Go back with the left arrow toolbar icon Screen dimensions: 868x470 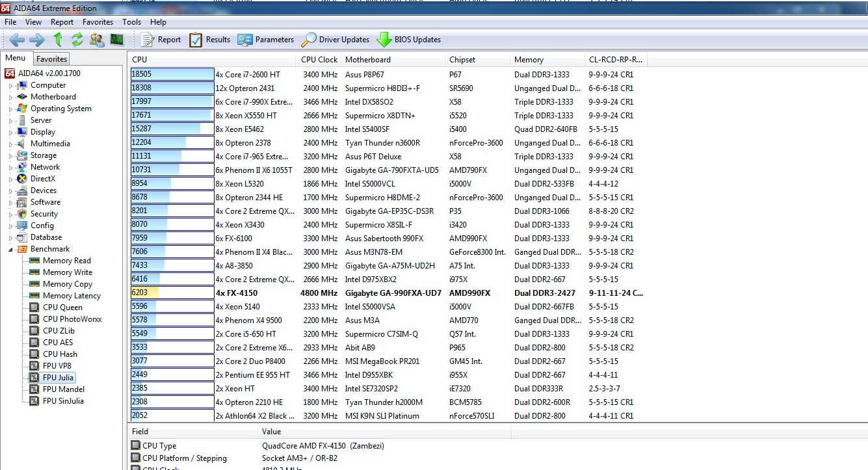click(17, 40)
